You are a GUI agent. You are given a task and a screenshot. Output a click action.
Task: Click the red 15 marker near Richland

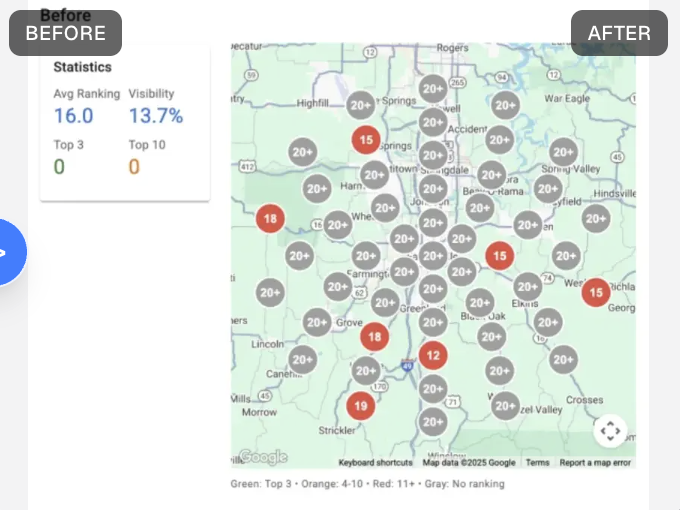point(596,293)
